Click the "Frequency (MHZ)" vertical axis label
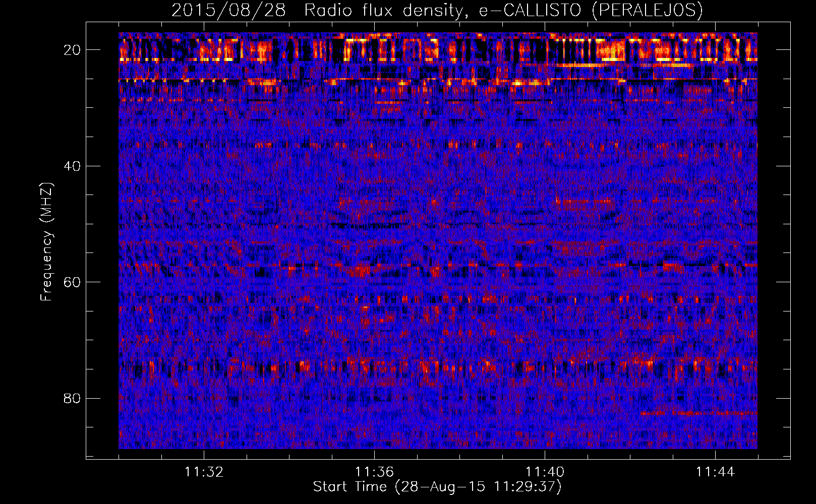 [x=46, y=242]
